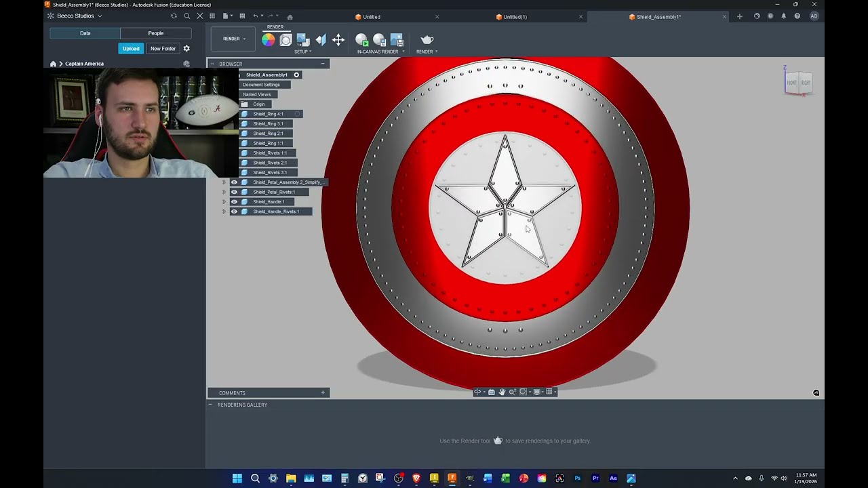
Task: Select the Zoom tool in navigation bar
Action: [x=512, y=392]
